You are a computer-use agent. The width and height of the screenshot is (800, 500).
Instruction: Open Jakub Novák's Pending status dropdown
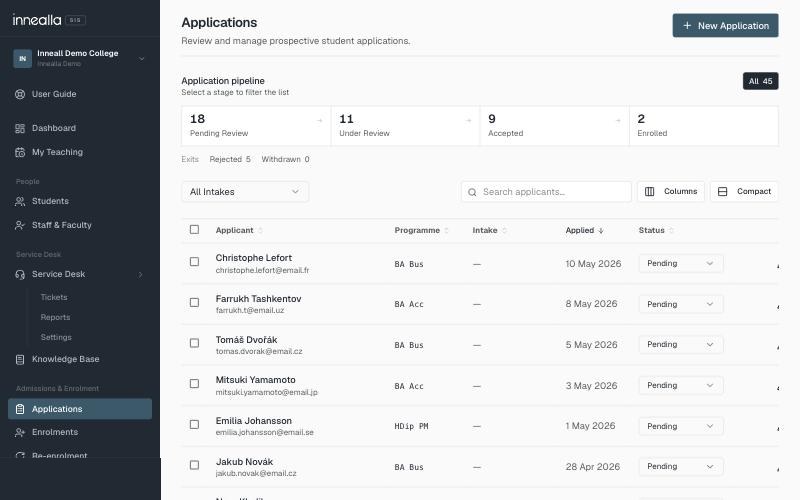coord(681,467)
